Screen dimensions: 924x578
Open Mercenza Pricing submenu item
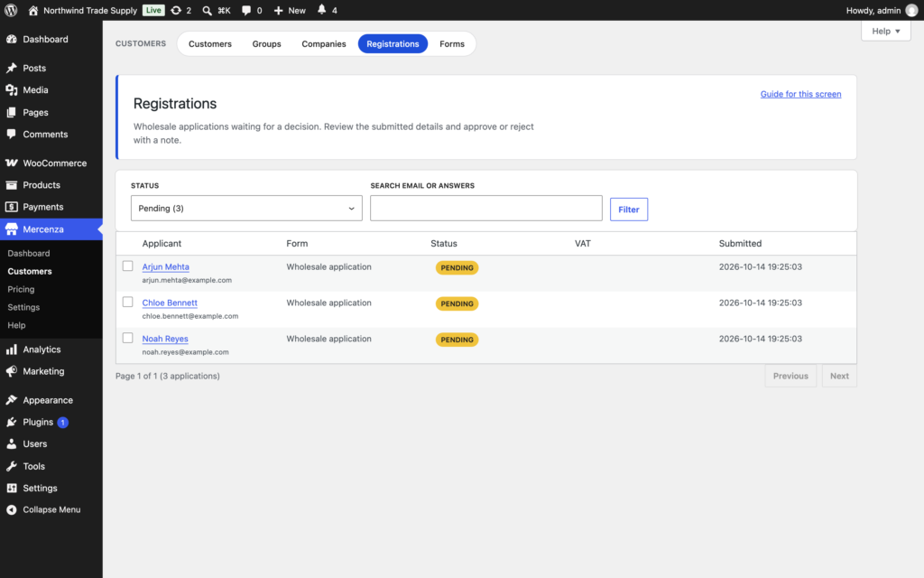22,289
